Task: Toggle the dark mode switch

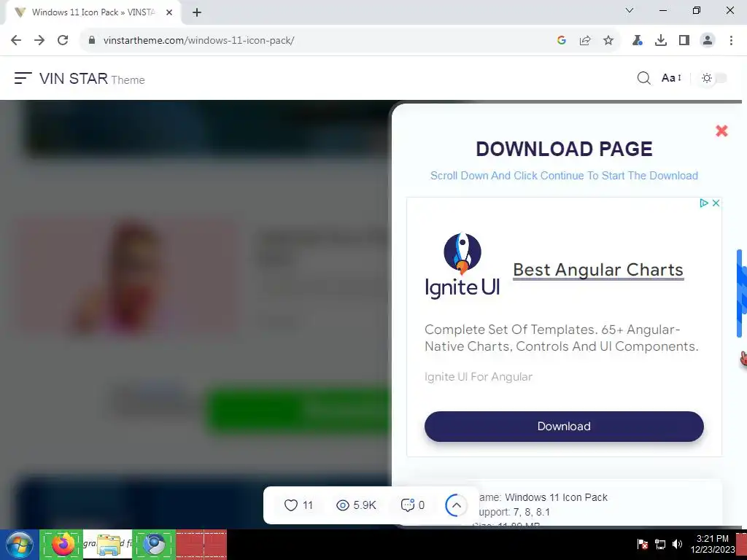Action: click(x=713, y=78)
